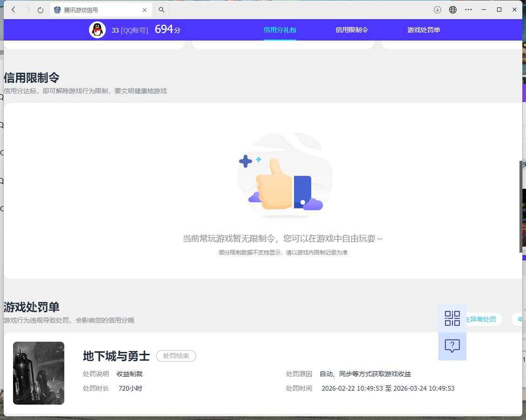Image resolution: width=526 pixels, height=420 pixels.
Task: Reload the page with the refresh icon
Action: (40, 10)
